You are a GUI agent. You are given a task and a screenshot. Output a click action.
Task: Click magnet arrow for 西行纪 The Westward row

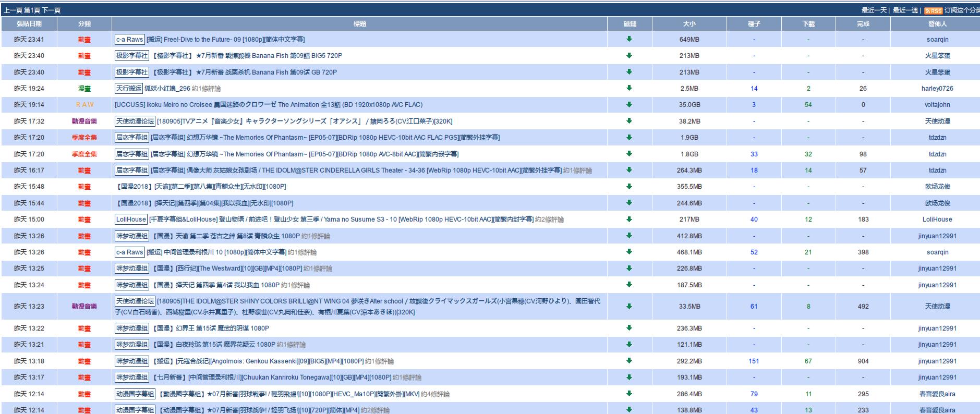629,268
